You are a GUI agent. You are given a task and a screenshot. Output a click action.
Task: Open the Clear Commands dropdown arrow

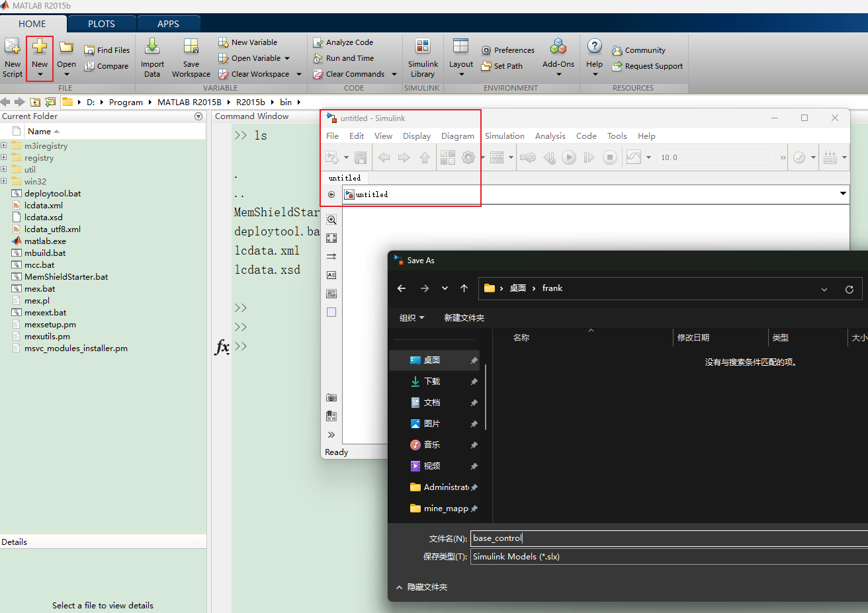pos(394,74)
